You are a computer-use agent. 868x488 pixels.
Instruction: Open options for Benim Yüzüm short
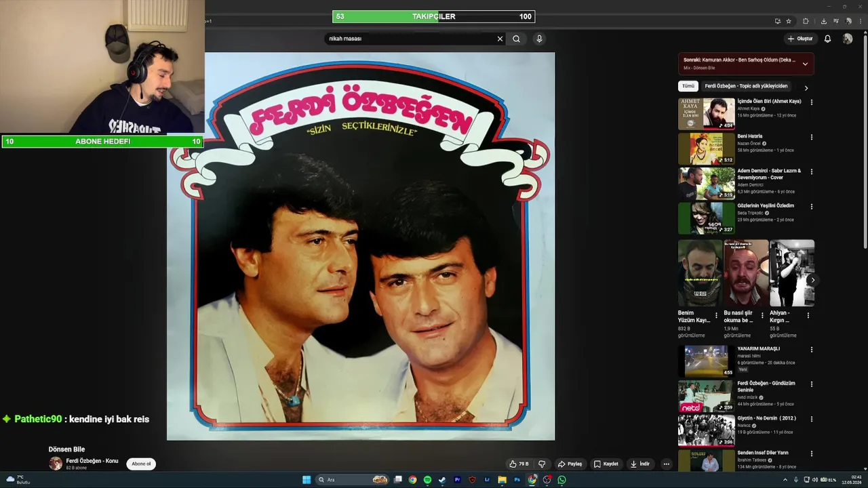716,315
